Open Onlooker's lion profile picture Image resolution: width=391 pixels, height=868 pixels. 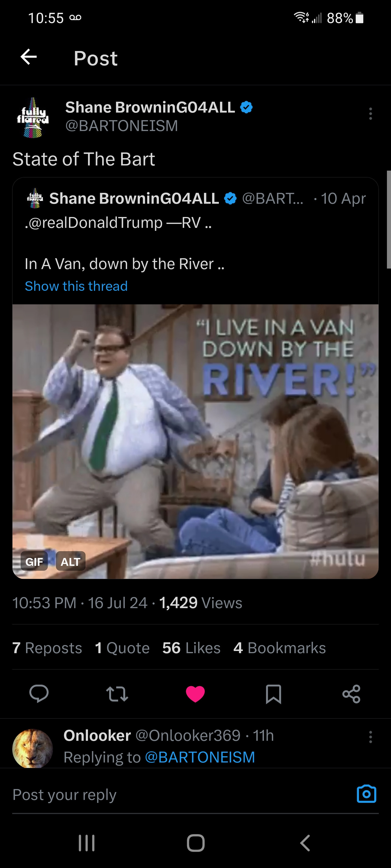point(32,749)
